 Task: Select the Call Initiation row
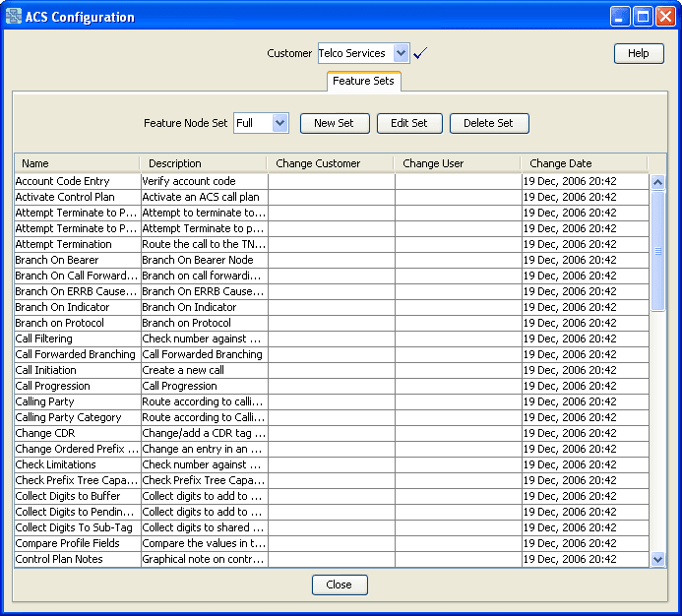click(332, 370)
